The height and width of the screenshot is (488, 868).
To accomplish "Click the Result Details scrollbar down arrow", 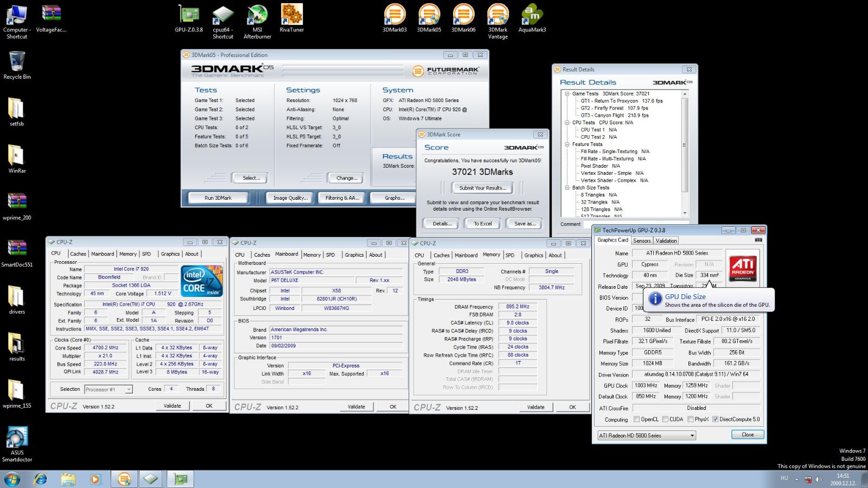I will click(x=685, y=213).
